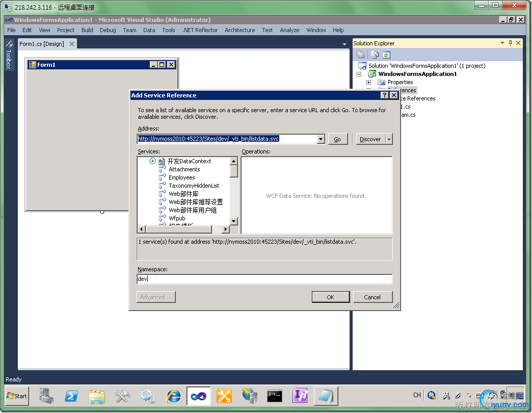Open the Team menu
The image size is (532, 413).
pyautogui.click(x=129, y=30)
